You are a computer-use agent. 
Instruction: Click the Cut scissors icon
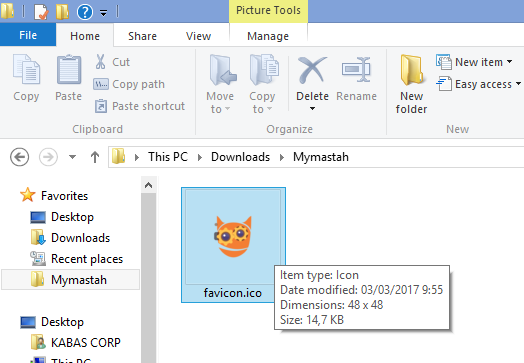(100, 62)
